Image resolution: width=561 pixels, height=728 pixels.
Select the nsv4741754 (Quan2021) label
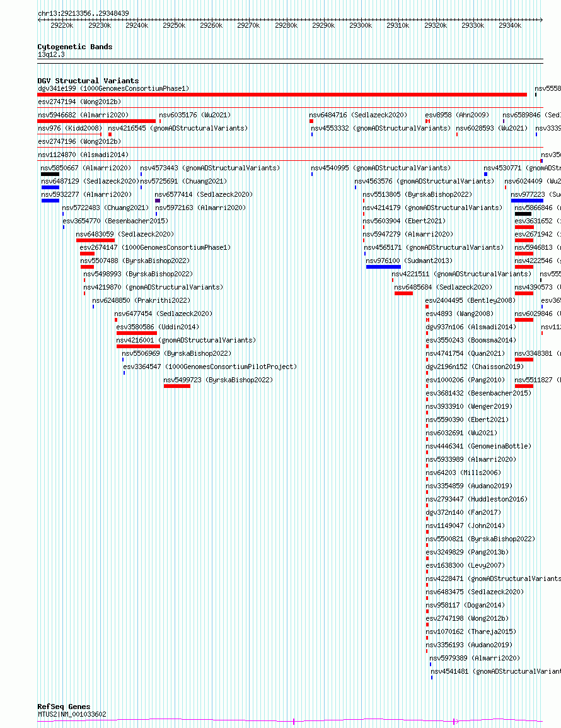point(465,354)
